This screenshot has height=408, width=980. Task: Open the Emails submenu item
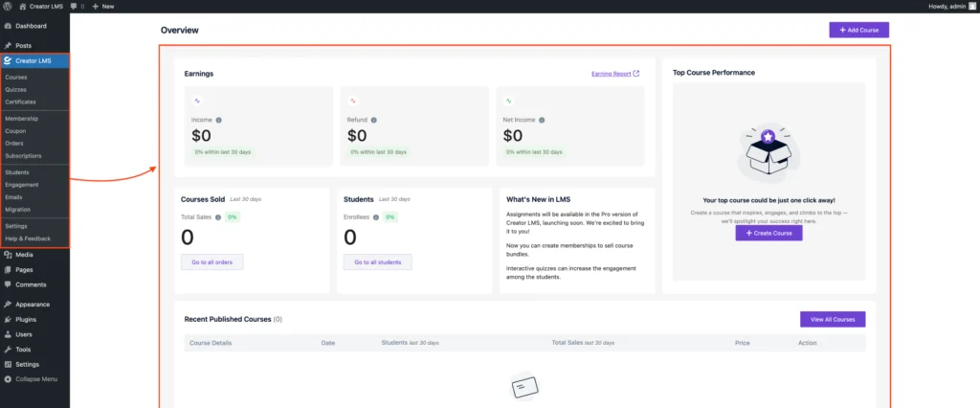pyautogui.click(x=13, y=197)
